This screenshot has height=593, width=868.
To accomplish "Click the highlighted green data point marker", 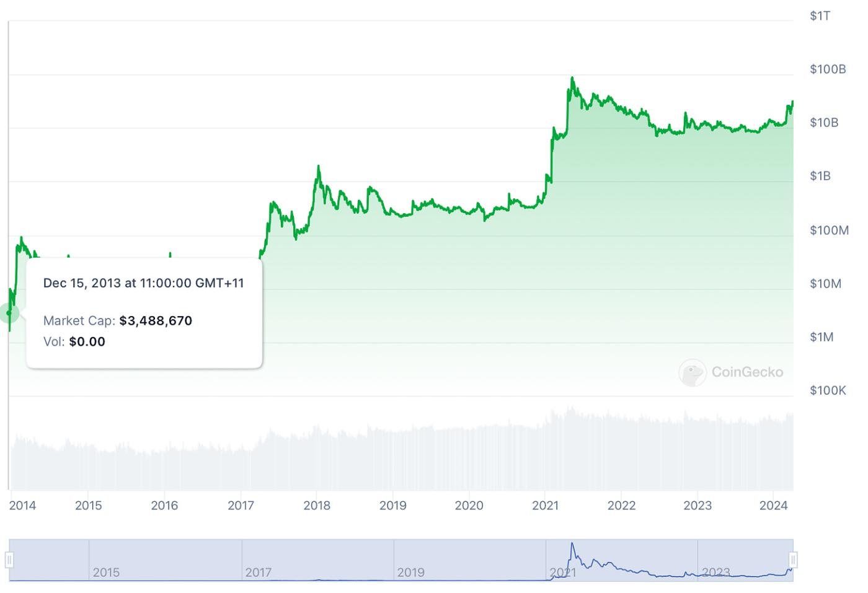I will [9, 313].
